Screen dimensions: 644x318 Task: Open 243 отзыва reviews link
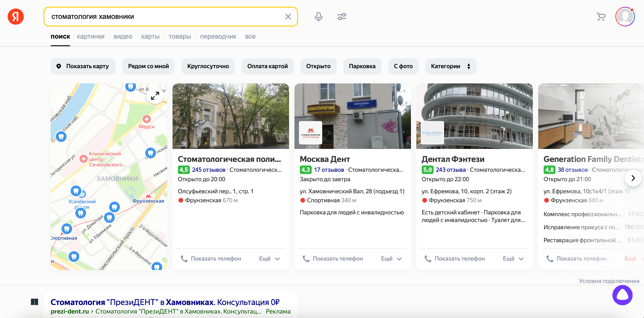point(451,170)
